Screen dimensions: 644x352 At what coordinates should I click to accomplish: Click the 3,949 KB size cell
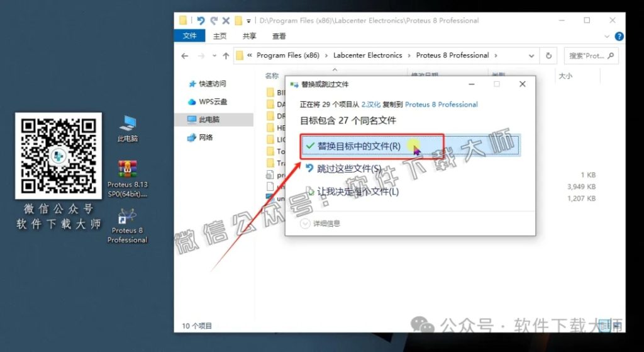[581, 186]
